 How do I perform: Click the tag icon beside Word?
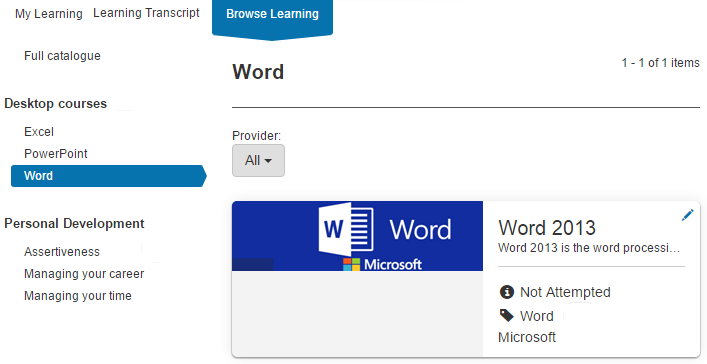(x=507, y=315)
